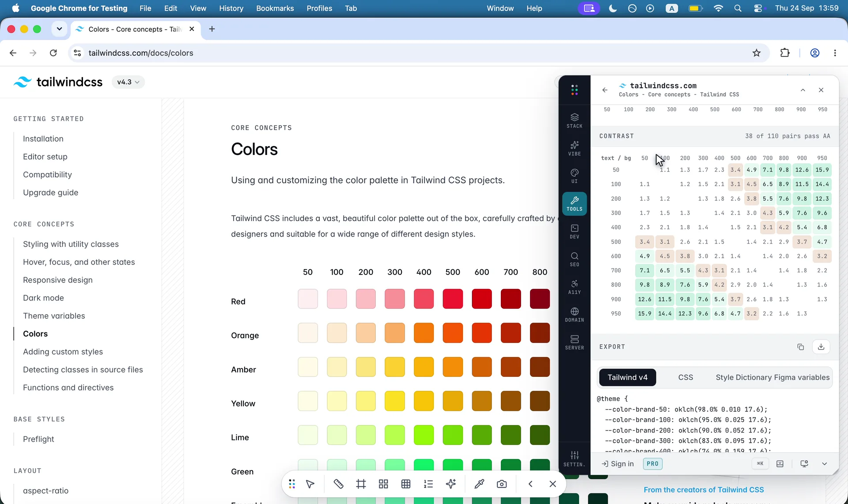Open the A11Y accessibility section
The image size is (848, 504).
pos(574,287)
